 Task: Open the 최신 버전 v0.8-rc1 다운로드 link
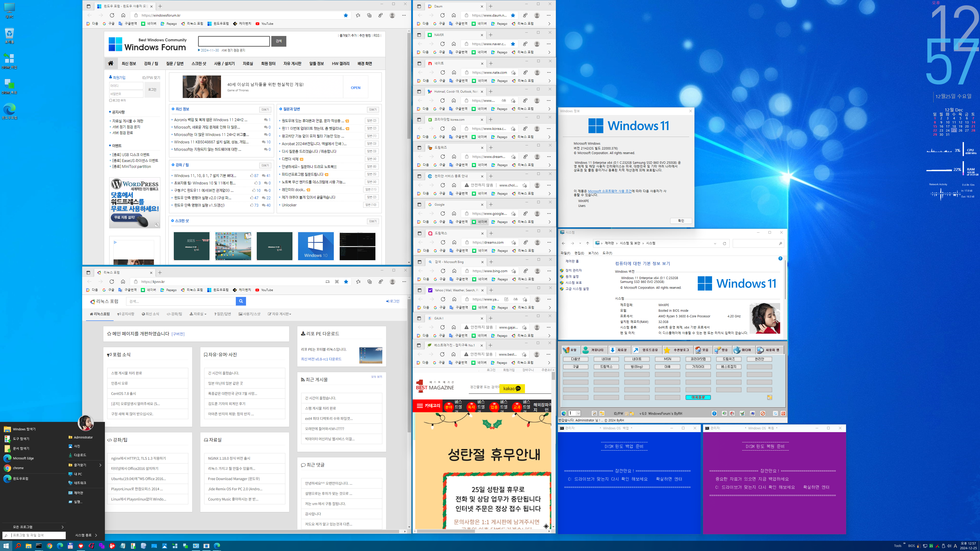click(x=321, y=359)
